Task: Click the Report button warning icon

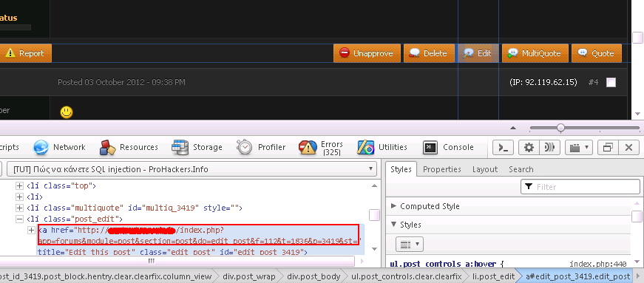Action: (x=10, y=53)
